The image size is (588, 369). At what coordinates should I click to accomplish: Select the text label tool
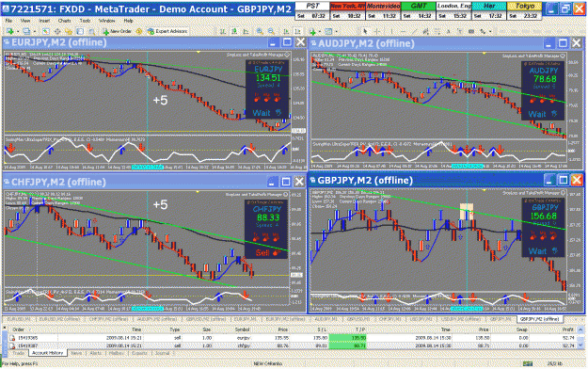460,31
